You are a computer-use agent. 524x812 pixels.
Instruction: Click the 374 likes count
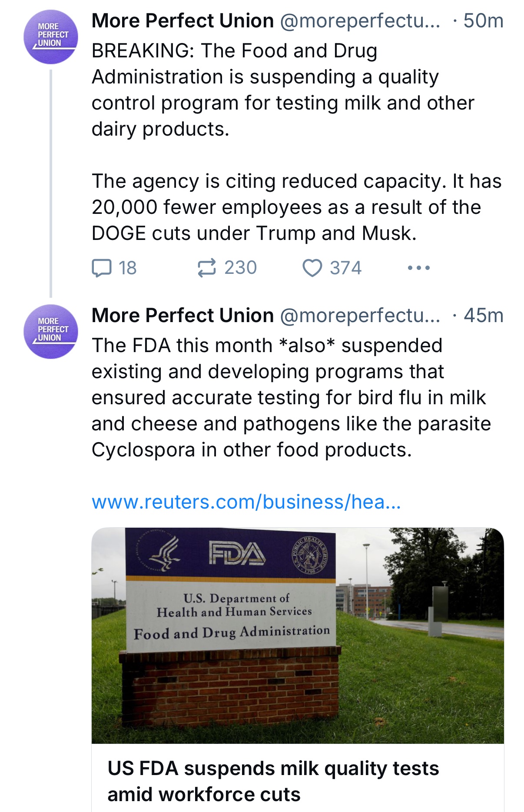(x=346, y=268)
